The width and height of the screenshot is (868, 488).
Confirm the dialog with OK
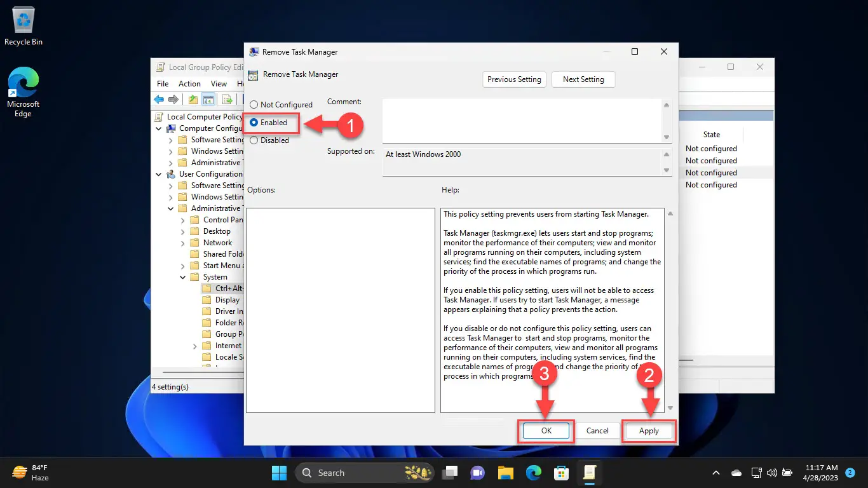click(x=546, y=431)
